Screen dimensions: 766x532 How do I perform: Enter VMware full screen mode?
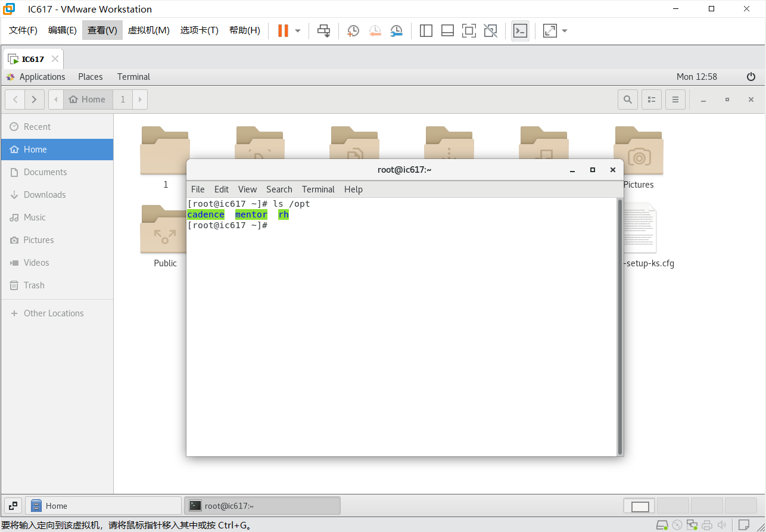click(469, 30)
